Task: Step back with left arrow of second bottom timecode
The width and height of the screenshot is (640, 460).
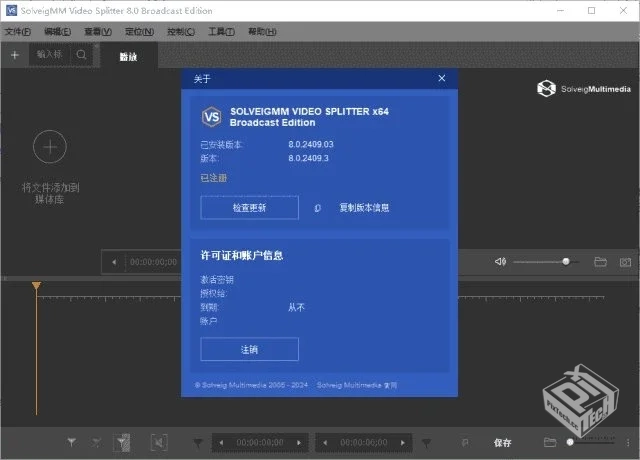Action: pos(325,443)
